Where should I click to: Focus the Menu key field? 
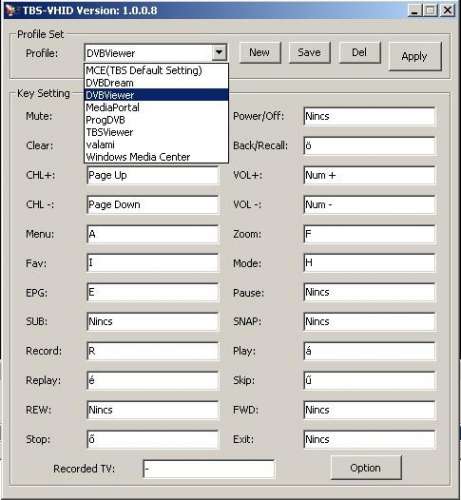153,234
